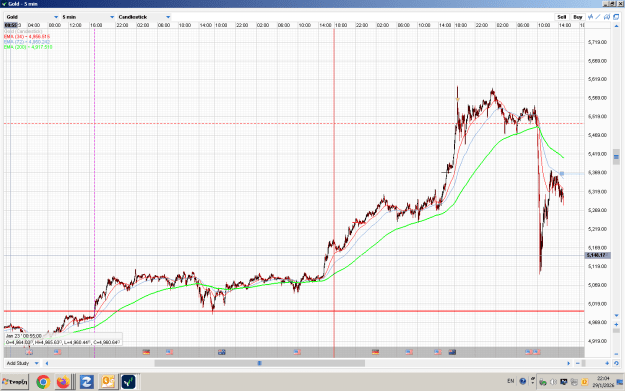Click the yellow order marker on the price spike

458,99
